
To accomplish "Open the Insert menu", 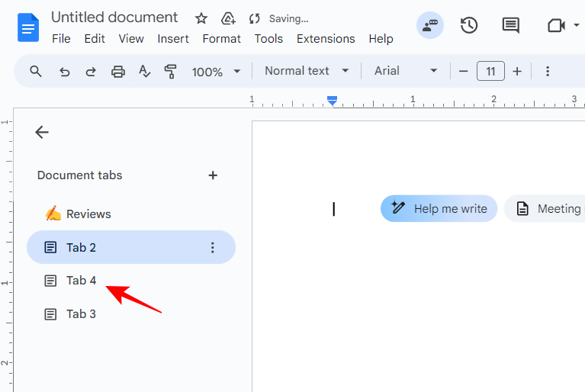I will coord(173,39).
